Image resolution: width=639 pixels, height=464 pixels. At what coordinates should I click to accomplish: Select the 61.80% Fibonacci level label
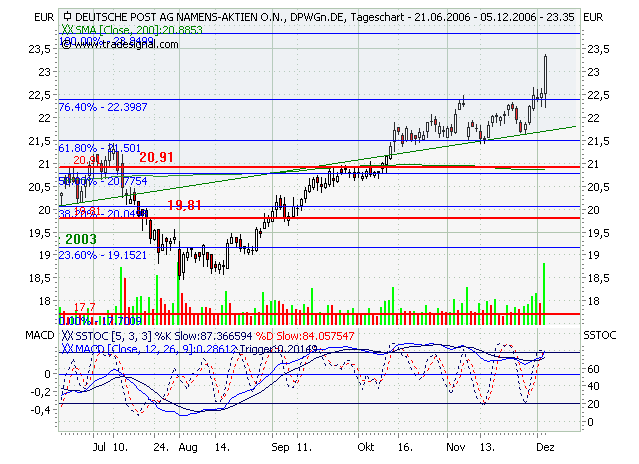click(99, 148)
